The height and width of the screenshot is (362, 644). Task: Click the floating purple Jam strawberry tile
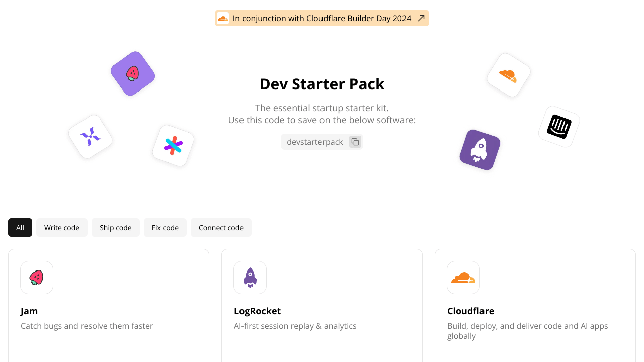132,73
